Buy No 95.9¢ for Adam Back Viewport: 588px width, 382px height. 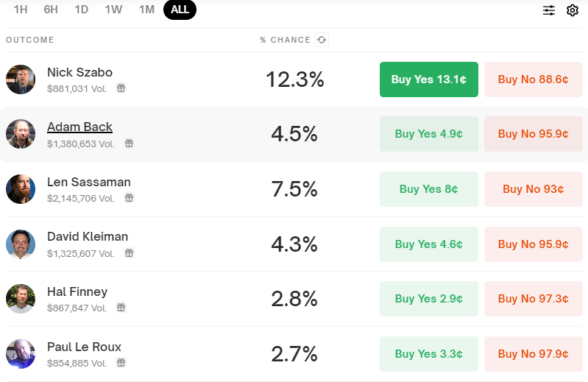[534, 134]
